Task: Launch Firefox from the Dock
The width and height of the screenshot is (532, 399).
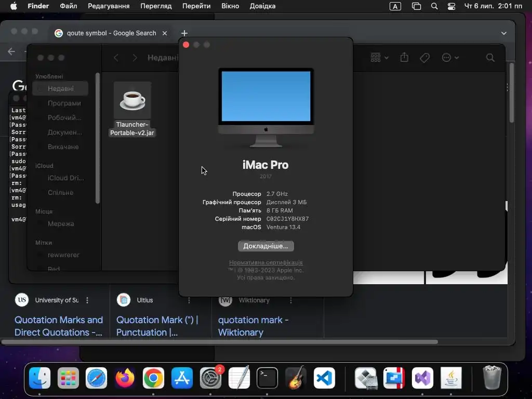Action: (125, 378)
